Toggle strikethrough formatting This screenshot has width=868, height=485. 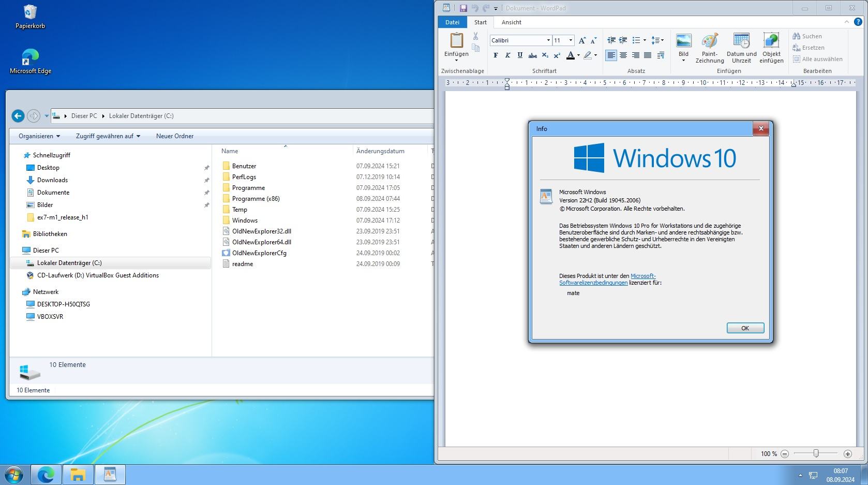tap(532, 55)
